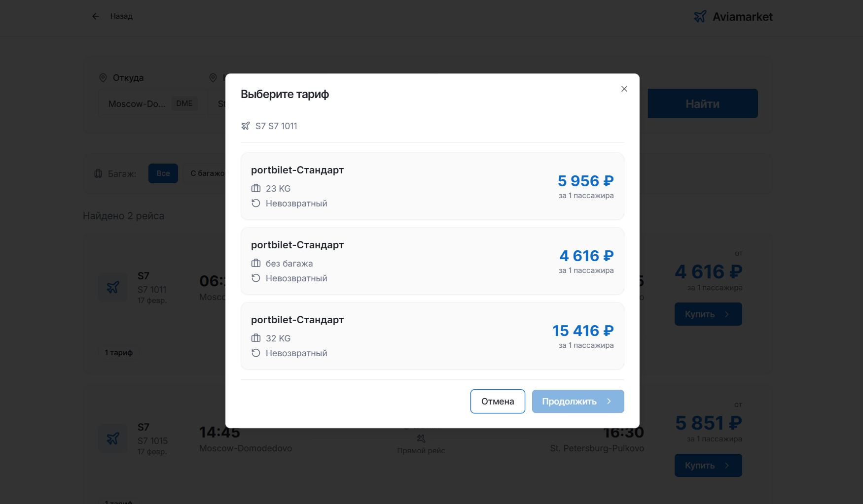Click the back arrow icon in the header
Viewport: 863px width, 504px height.
[x=96, y=16]
